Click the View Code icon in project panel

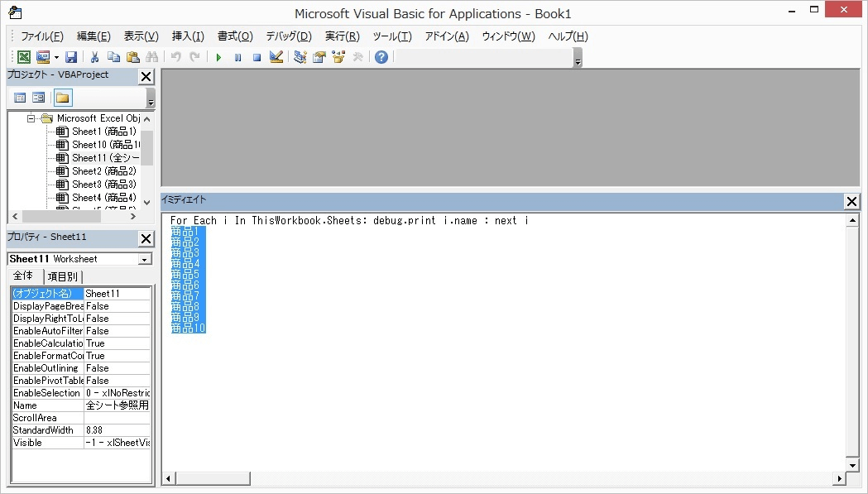(x=20, y=98)
